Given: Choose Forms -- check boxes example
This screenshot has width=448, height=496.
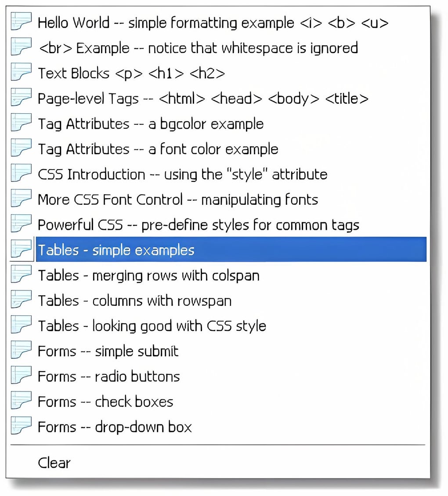Looking at the screenshot, I should coord(105,402).
